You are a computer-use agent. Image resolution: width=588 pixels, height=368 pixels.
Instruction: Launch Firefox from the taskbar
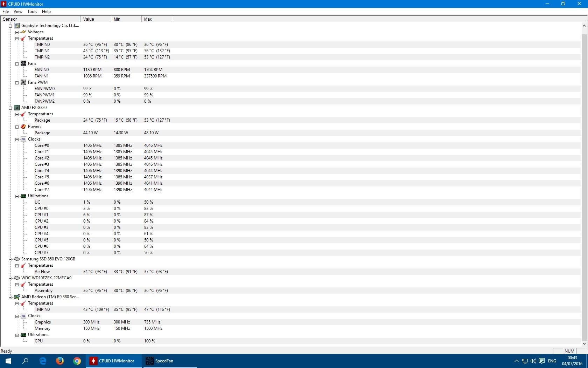[x=60, y=361]
